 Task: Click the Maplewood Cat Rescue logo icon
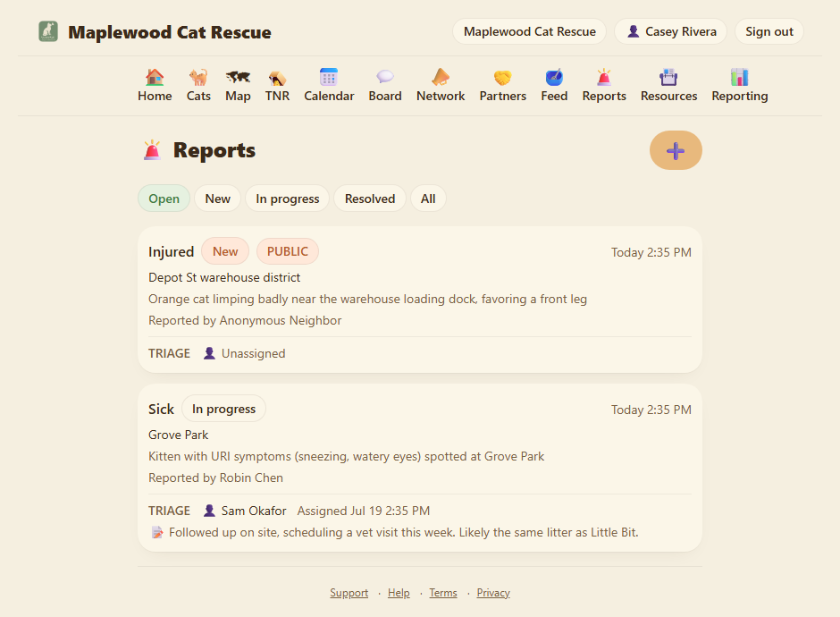click(48, 31)
